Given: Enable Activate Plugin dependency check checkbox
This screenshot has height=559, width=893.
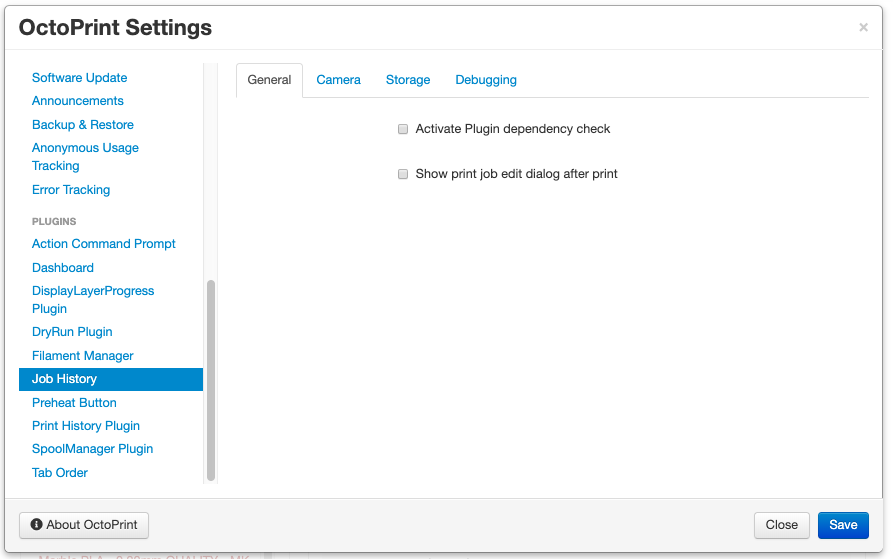Looking at the screenshot, I should coord(403,129).
